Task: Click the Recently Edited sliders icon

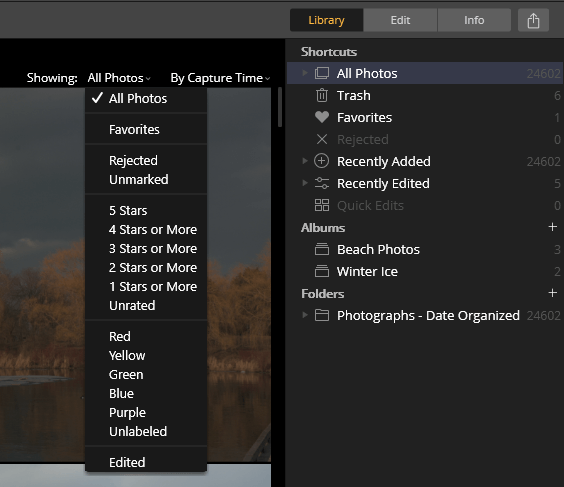Action: [x=322, y=183]
